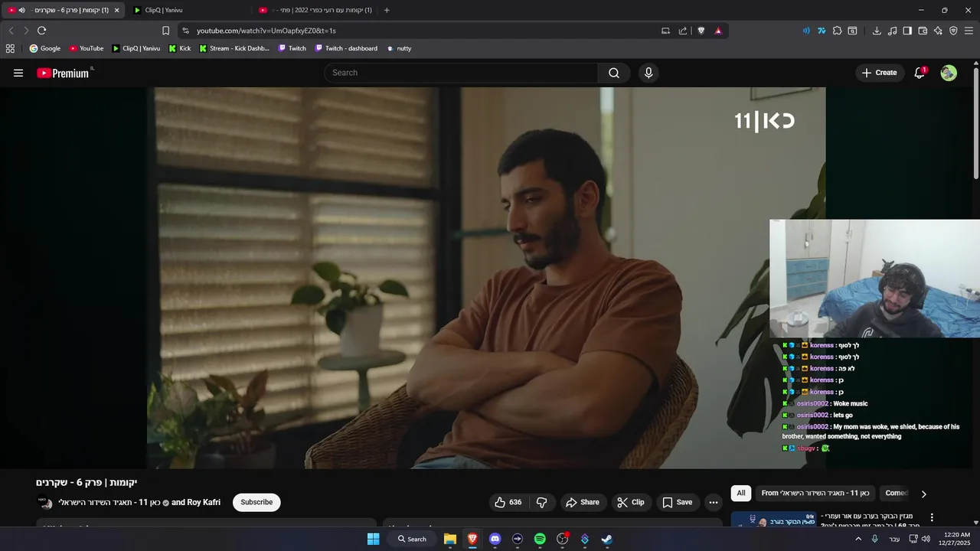Open more actions ellipsis under video
Image resolution: width=980 pixels, height=551 pixels.
coord(714,502)
